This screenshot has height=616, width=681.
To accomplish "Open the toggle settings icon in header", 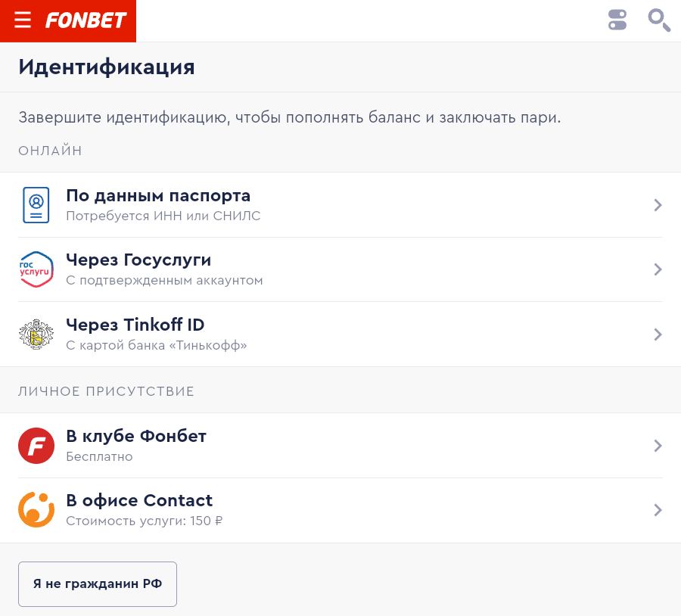I will [x=617, y=20].
